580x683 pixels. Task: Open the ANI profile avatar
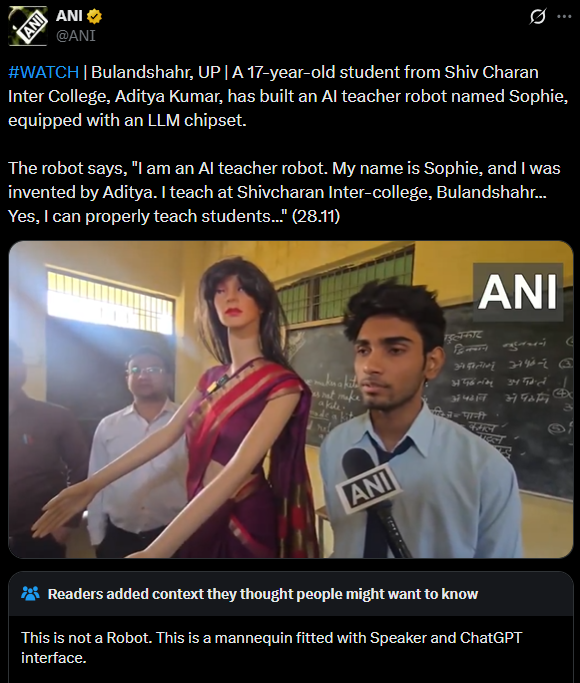pyautogui.click(x=28, y=26)
